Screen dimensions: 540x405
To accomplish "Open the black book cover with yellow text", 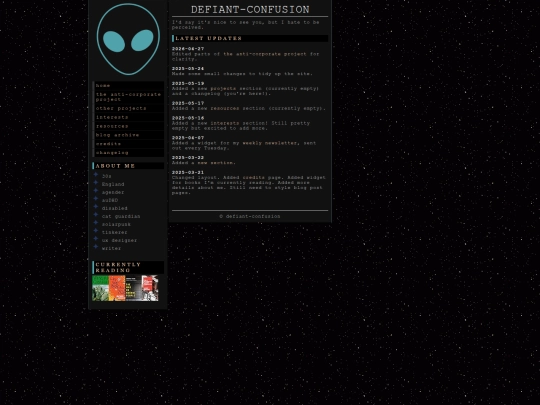I will coord(133,288).
